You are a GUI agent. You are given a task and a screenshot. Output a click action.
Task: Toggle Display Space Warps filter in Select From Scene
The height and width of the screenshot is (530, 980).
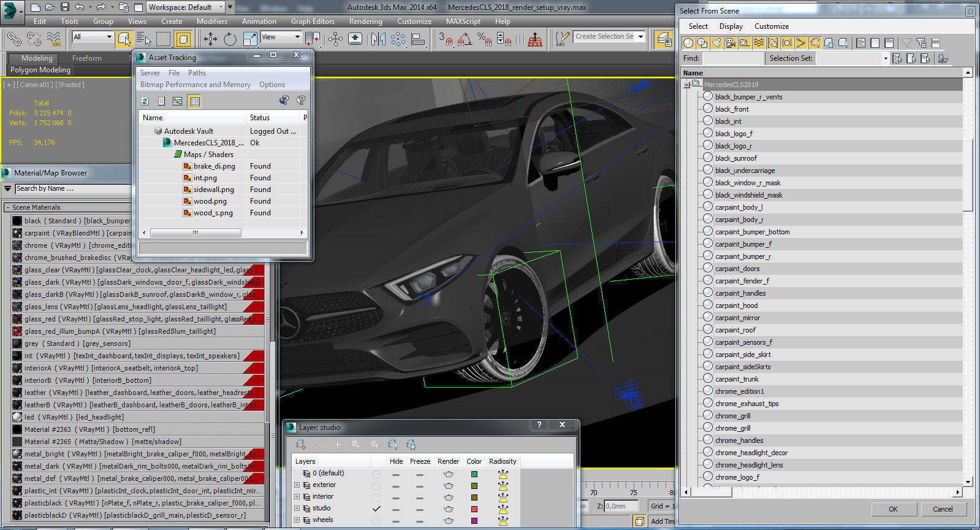(x=759, y=43)
